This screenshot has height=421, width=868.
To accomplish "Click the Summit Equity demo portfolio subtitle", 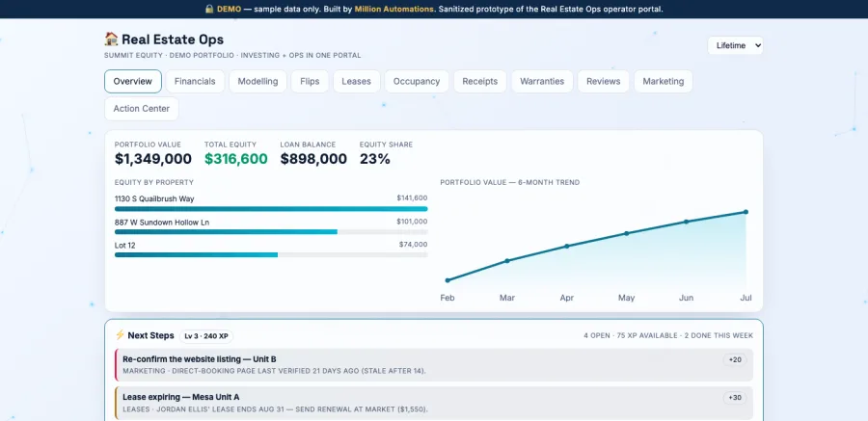I will pyautogui.click(x=232, y=55).
